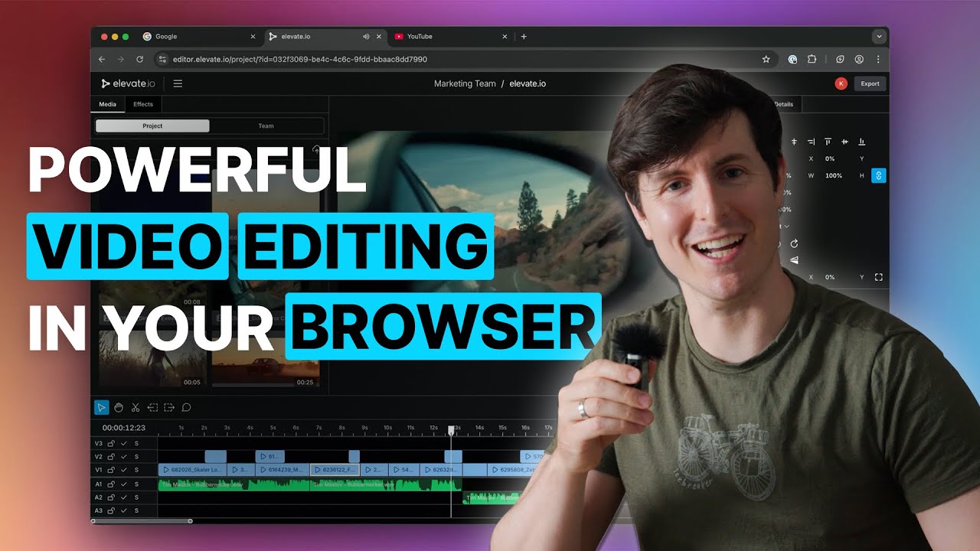Click the W 100% width field

coord(832,176)
